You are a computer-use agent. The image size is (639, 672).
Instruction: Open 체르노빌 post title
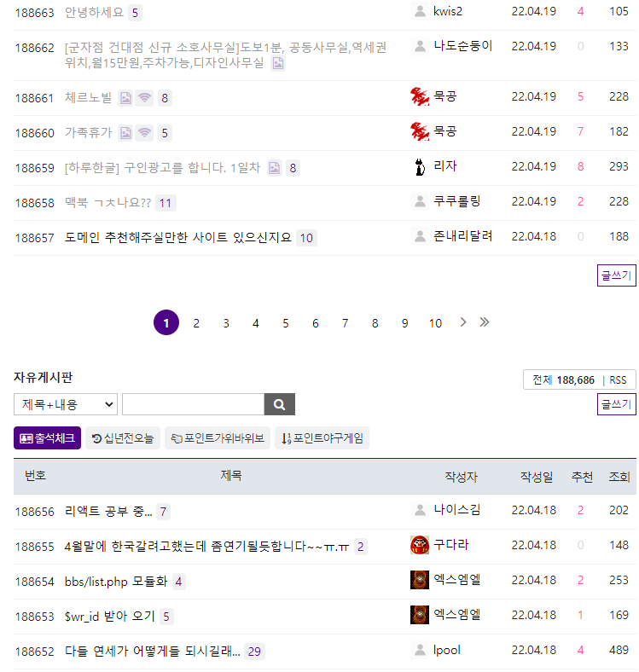click(x=88, y=98)
